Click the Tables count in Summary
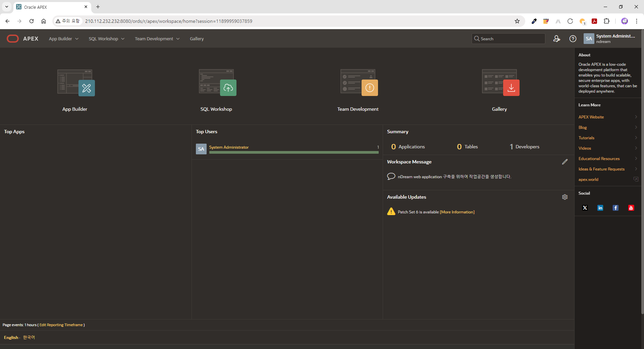Screen dimensions: 644x349 (x=467, y=147)
